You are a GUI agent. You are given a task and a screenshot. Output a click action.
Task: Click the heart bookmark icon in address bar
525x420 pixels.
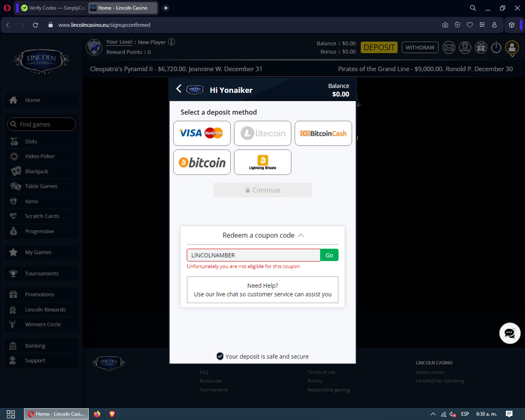[470, 25]
